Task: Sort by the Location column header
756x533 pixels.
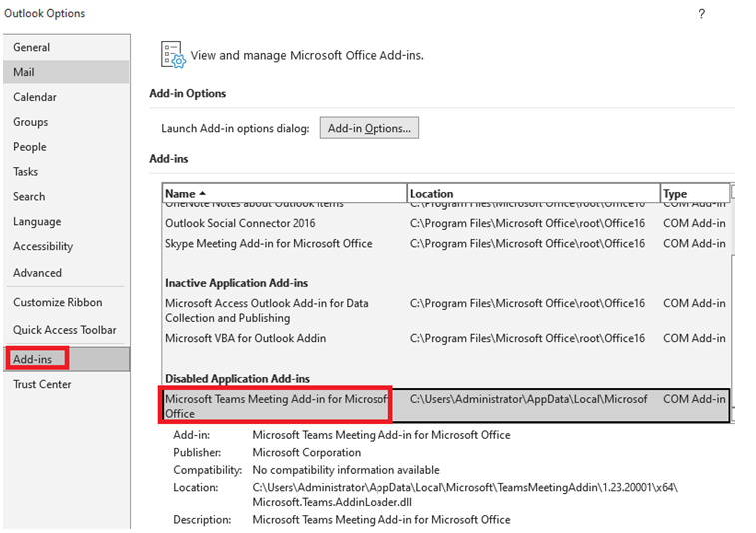Action: [x=533, y=194]
